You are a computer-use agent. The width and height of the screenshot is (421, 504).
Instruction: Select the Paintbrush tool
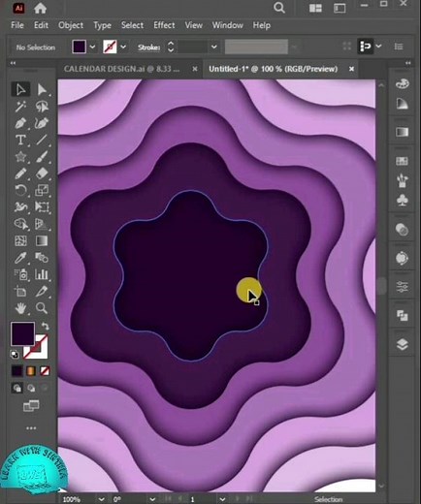[42, 157]
